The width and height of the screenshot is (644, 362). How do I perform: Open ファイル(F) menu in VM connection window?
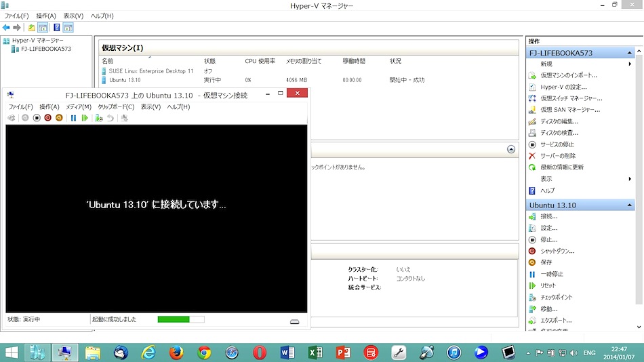20,107
